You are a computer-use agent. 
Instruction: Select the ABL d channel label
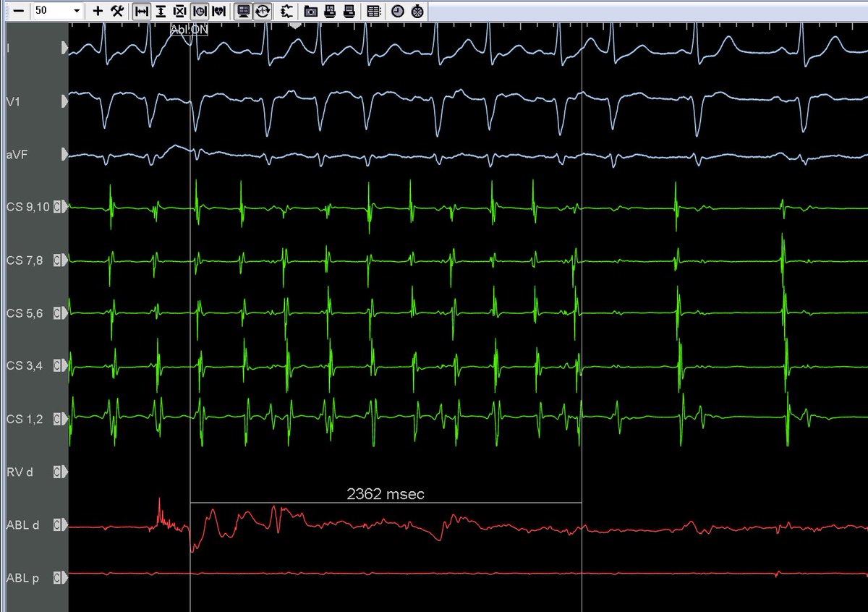pyautogui.click(x=22, y=525)
